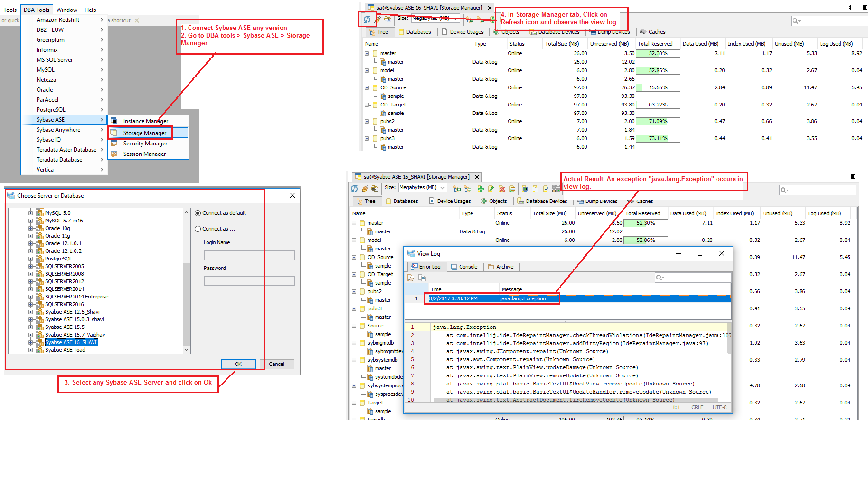This screenshot has width=868, height=500.
Task: Click the Instance Manager menu icon
Action: pos(114,121)
